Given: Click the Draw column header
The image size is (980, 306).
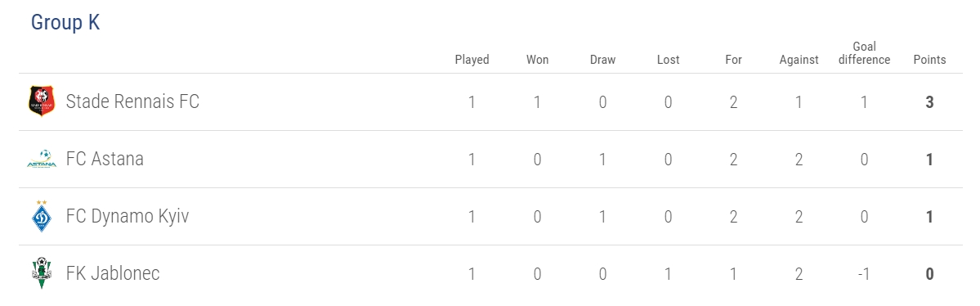Looking at the screenshot, I should [x=602, y=60].
